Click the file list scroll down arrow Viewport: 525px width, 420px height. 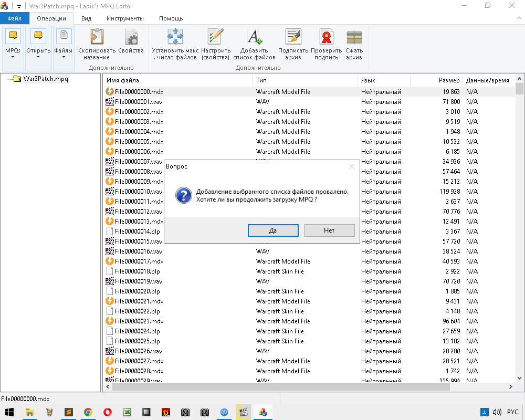coord(519,378)
